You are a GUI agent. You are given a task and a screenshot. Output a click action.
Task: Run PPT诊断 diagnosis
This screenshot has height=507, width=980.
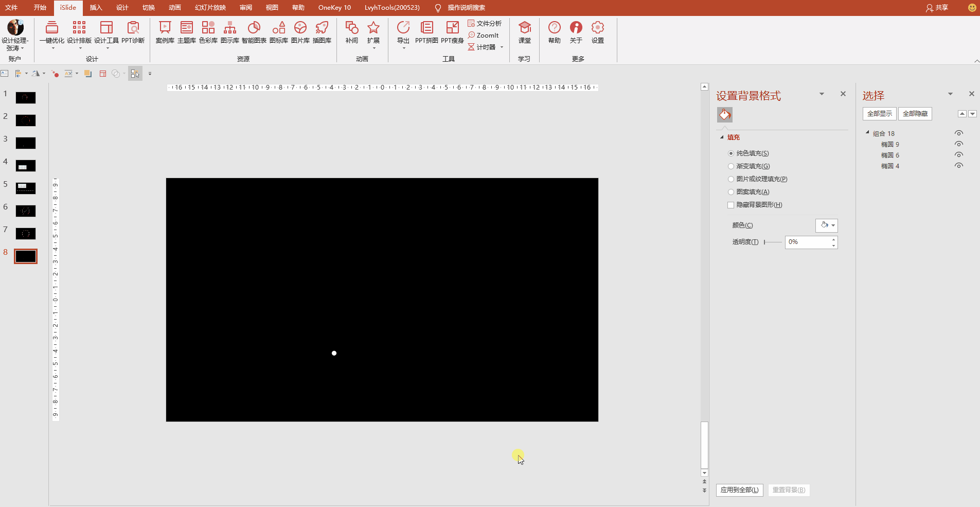(x=133, y=32)
